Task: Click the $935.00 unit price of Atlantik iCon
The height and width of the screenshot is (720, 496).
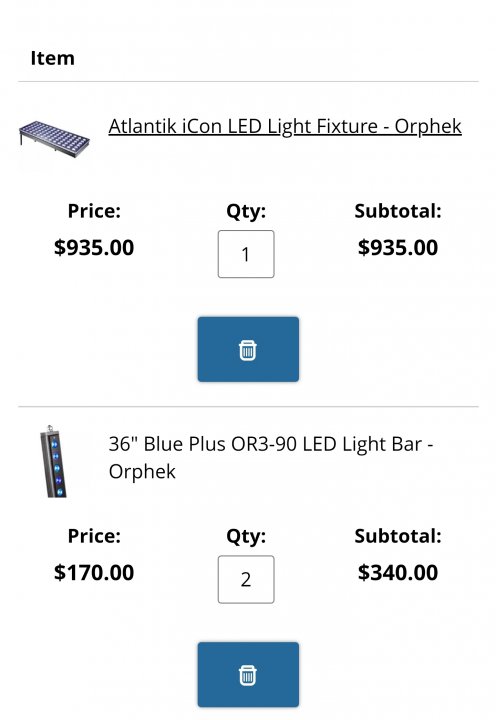Action: (x=94, y=248)
